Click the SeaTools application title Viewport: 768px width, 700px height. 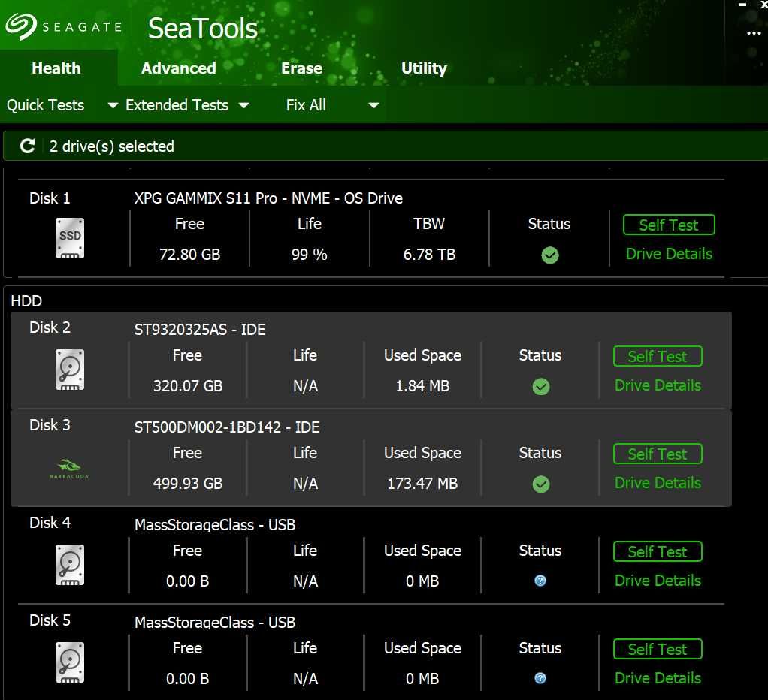pos(203,28)
